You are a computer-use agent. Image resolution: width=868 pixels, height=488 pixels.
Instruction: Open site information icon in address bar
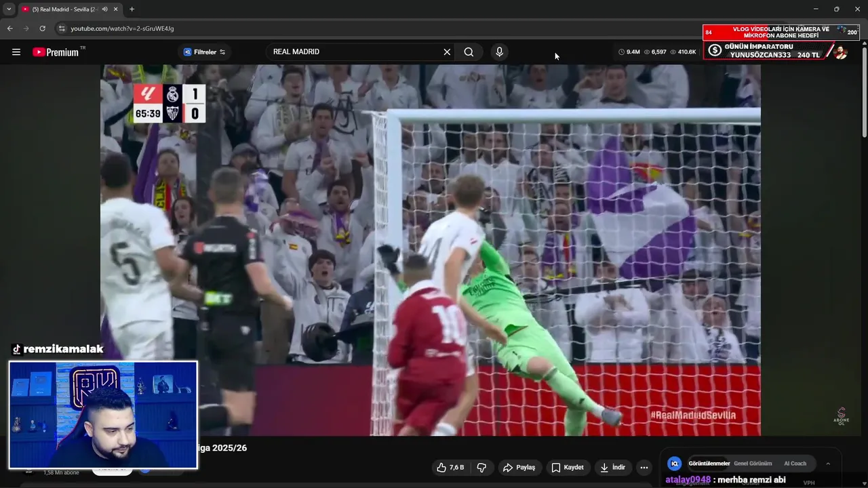(61, 28)
